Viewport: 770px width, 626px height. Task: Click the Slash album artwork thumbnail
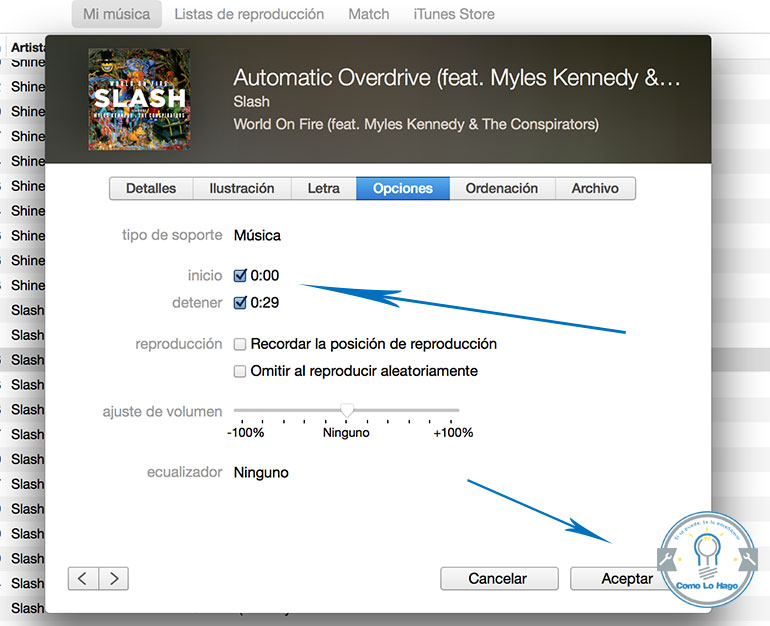click(139, 99)
